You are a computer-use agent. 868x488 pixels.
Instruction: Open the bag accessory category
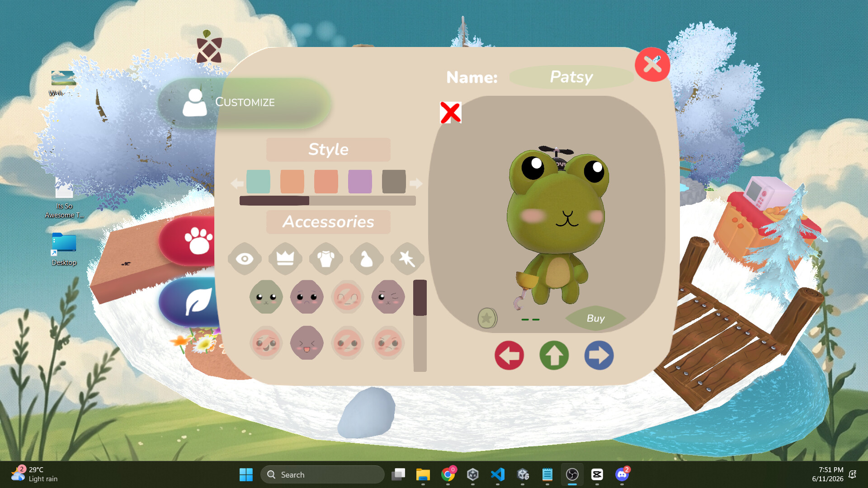pos(367,258)
